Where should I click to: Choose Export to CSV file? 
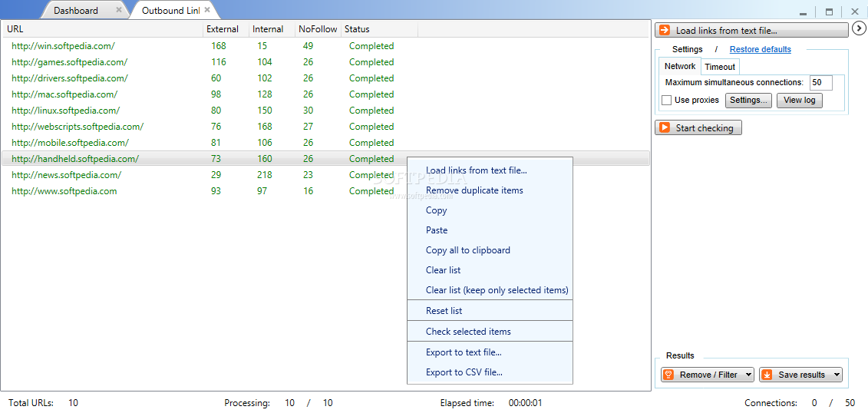[x=490, y=372]
